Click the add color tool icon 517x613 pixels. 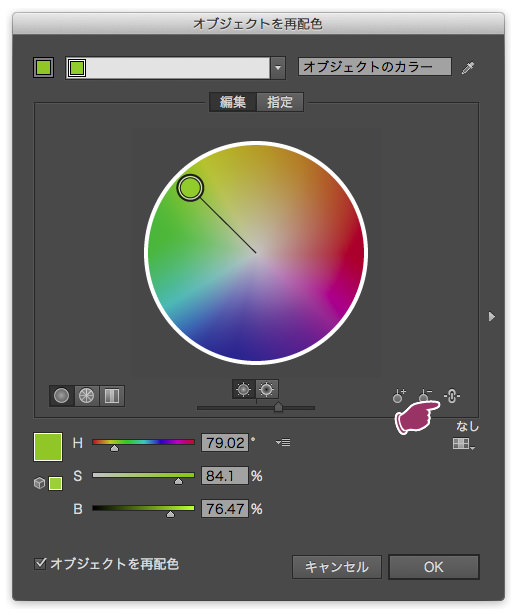tap(399, 396)
